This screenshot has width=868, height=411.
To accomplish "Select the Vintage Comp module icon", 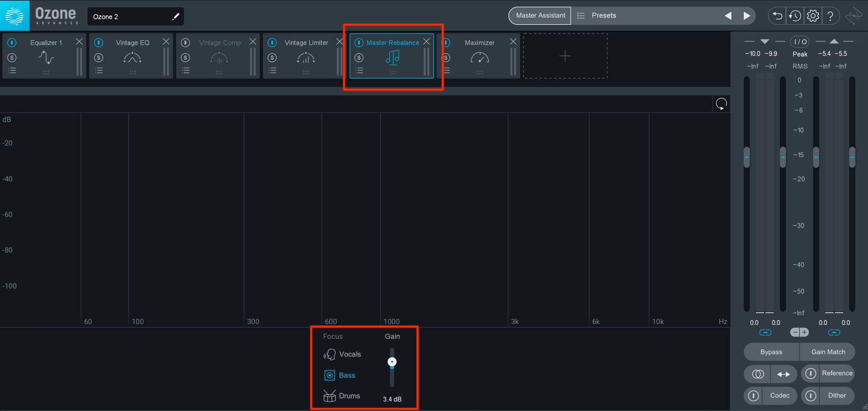I will coord(219,57).
